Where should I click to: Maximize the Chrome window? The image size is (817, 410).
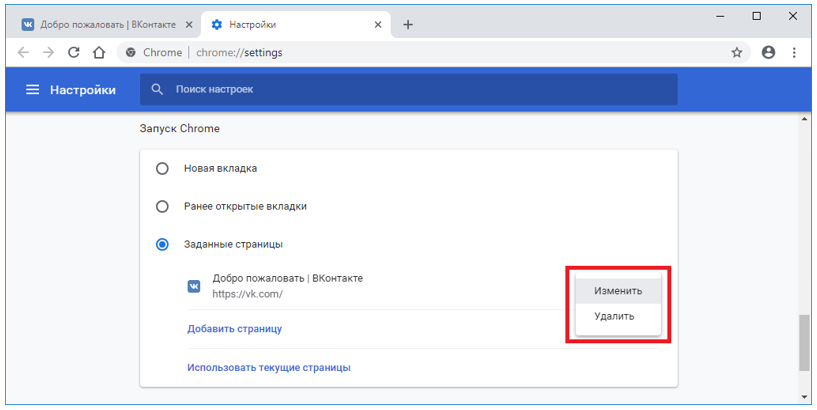[757, 17]
